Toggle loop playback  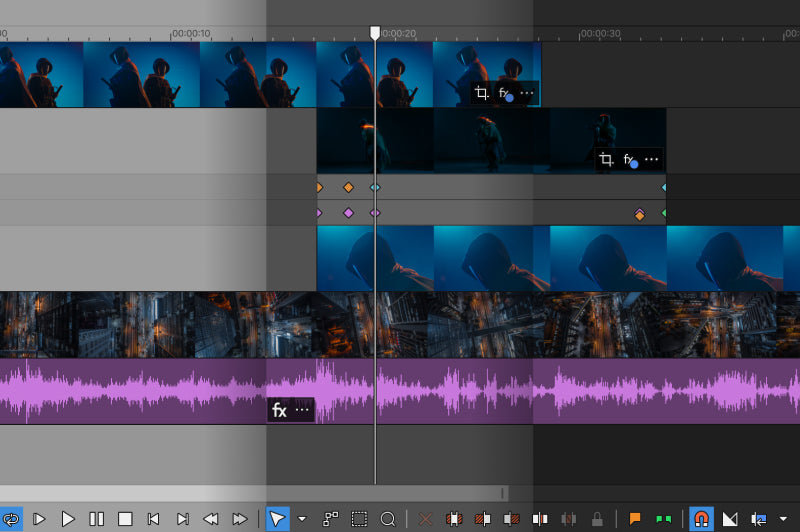coord(11,519)
